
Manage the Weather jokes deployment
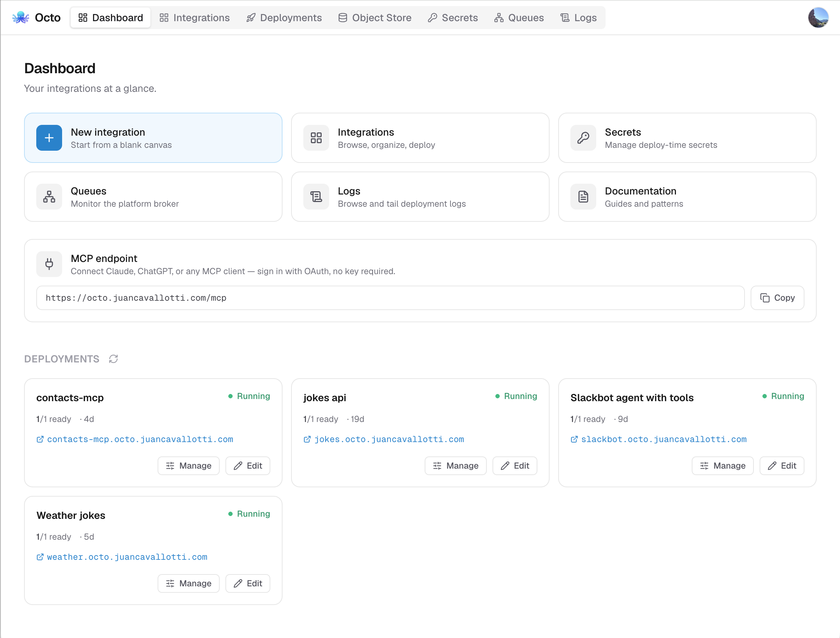(188, 583)
